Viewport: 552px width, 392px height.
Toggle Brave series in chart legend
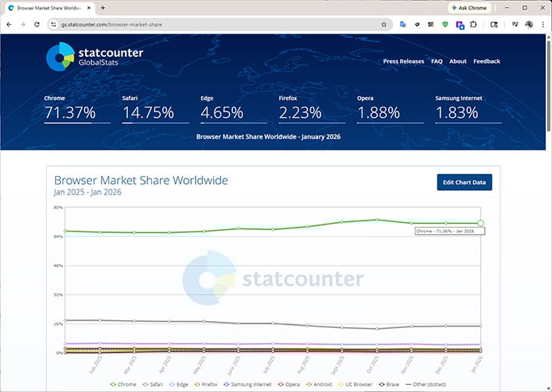pyautogui.click(x=389, y=384)
